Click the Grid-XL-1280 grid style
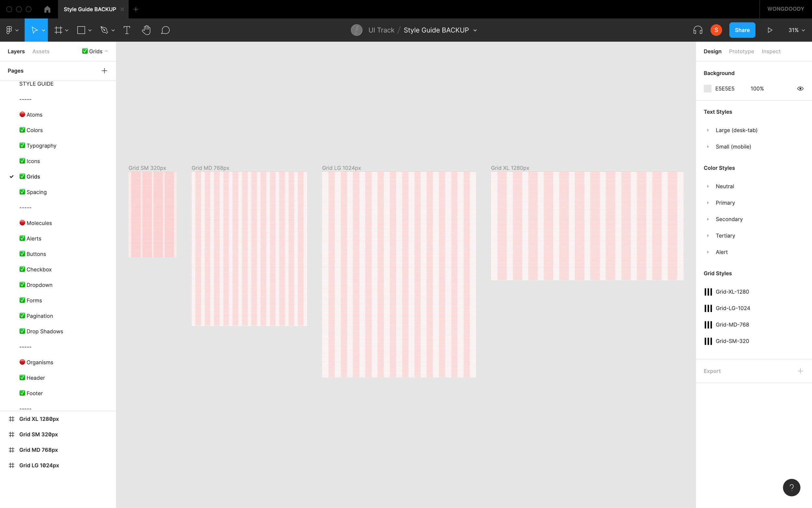This screenshot has width=812, height=508. [732, 292]
